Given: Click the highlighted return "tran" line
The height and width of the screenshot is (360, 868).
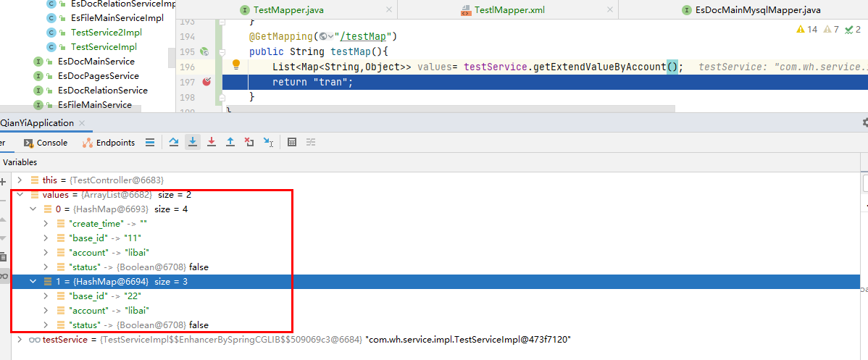Looking at the screenshot, I should pyautogui.click(x=544, y=82).
